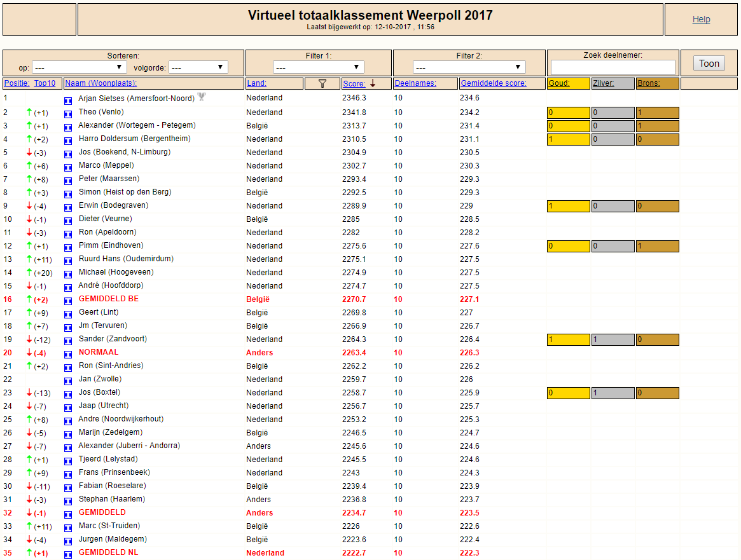Viewport: 741px width, 560px height.
Task: Click the red sort arrow next to Score
Action: pyautogui.click(x=373, y=83)
